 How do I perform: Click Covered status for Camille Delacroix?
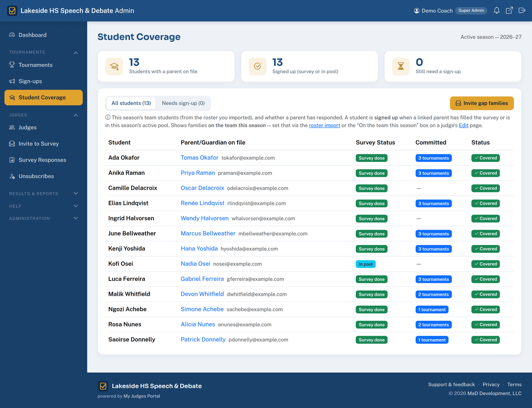[x=486, y=188]
